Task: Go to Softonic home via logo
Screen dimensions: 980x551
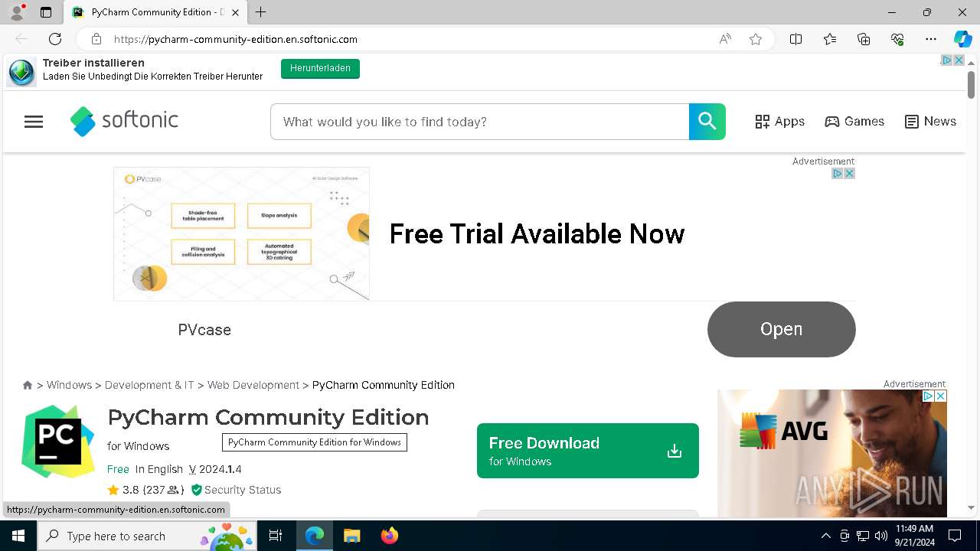Action: pyautogui.click(x=124, y=121)
